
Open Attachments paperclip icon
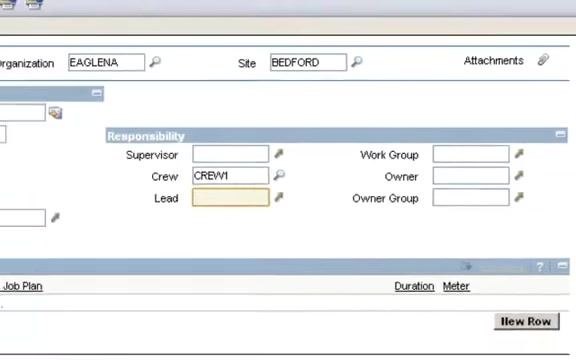coord(543,60)
